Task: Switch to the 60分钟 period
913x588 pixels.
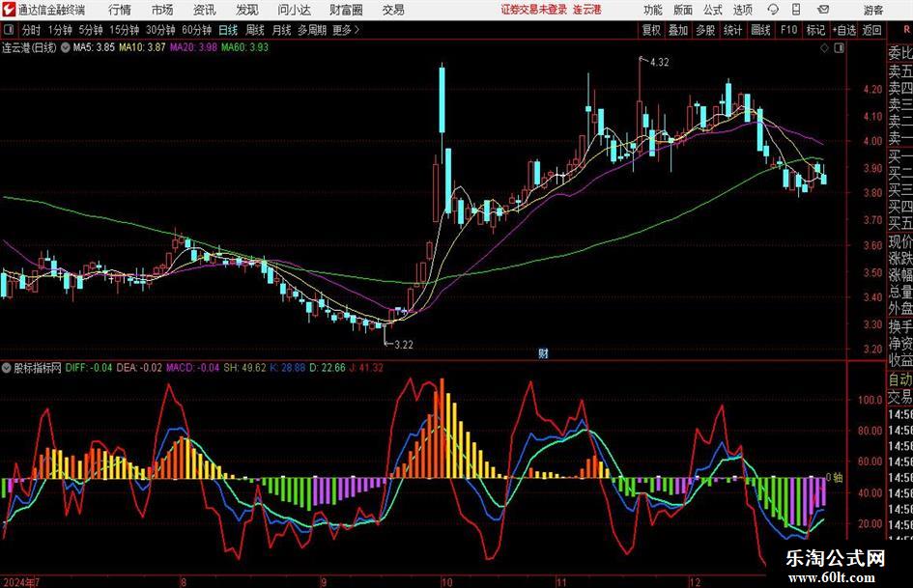Action: pyautogui.click(x=196, y=30)
